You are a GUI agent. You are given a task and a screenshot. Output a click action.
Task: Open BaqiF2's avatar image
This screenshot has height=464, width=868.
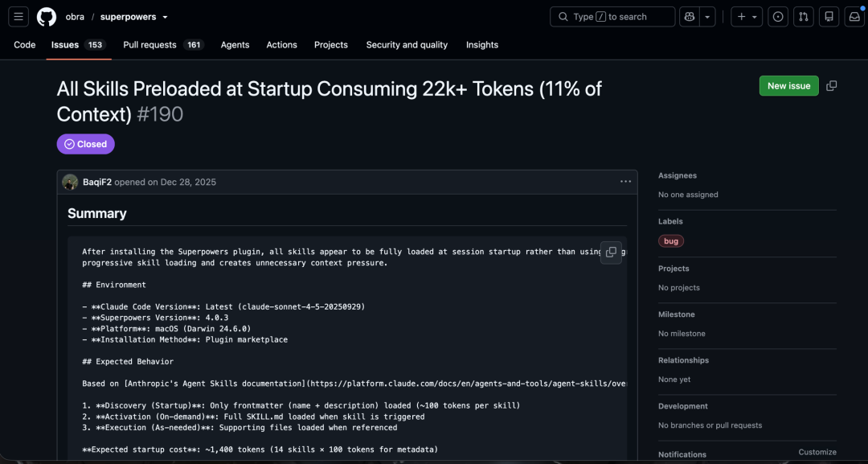pos(70,183)
